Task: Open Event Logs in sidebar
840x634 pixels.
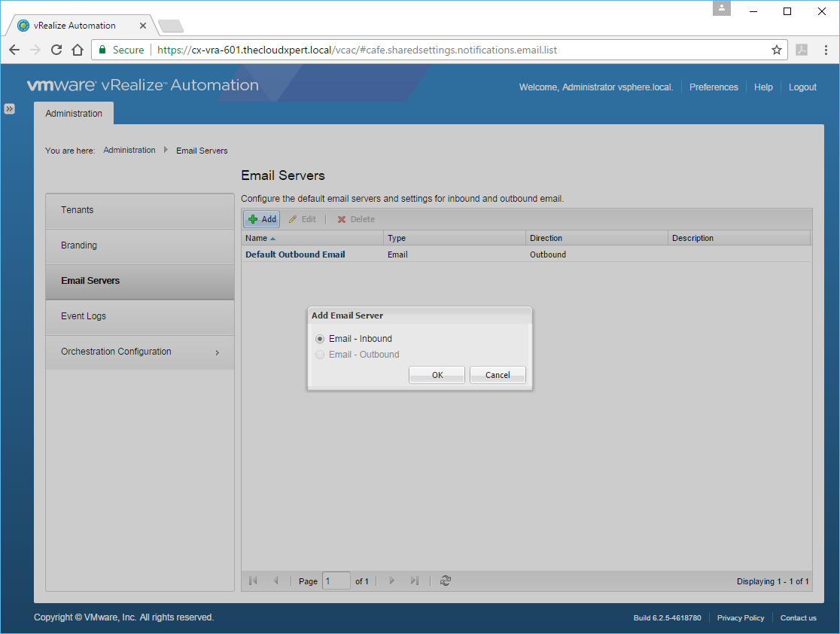Action: pyautogui.click(x=84, y=316)
